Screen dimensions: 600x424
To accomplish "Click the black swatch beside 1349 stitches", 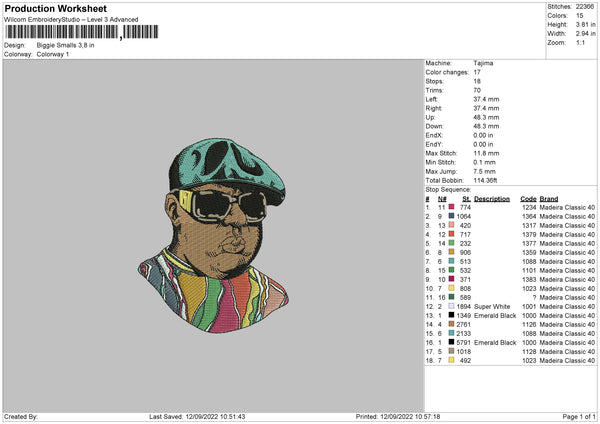I will [452, 315].
